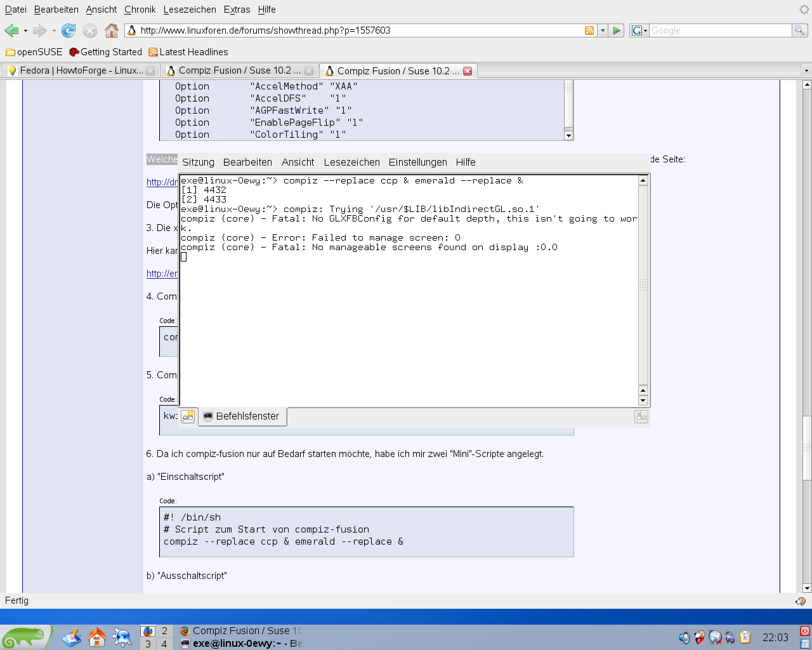This screenshot has height=650, width=812.
Task: Click the panel clock showing 22:03
Action: 775,637
